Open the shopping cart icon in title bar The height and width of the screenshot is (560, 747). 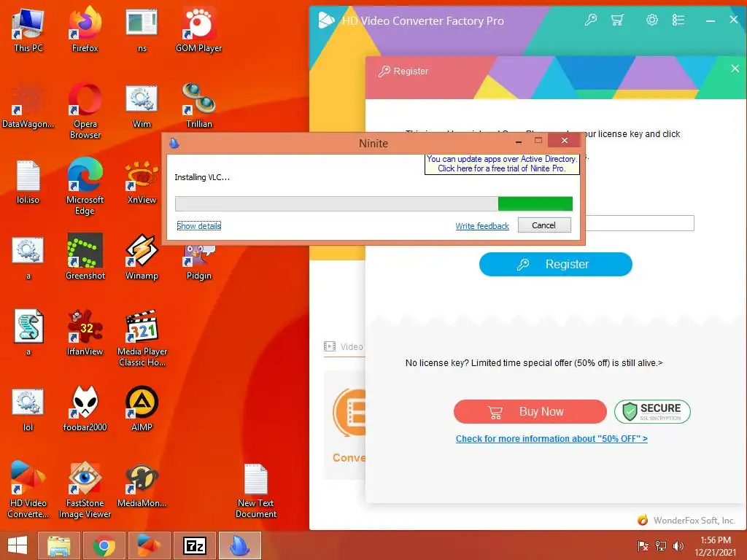click(x=617, y=20)
